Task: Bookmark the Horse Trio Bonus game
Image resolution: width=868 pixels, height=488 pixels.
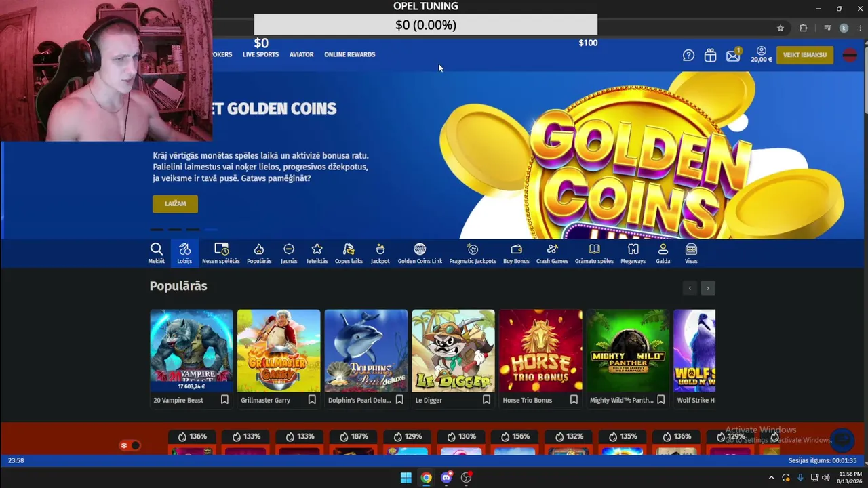Action: coord(574,400)
